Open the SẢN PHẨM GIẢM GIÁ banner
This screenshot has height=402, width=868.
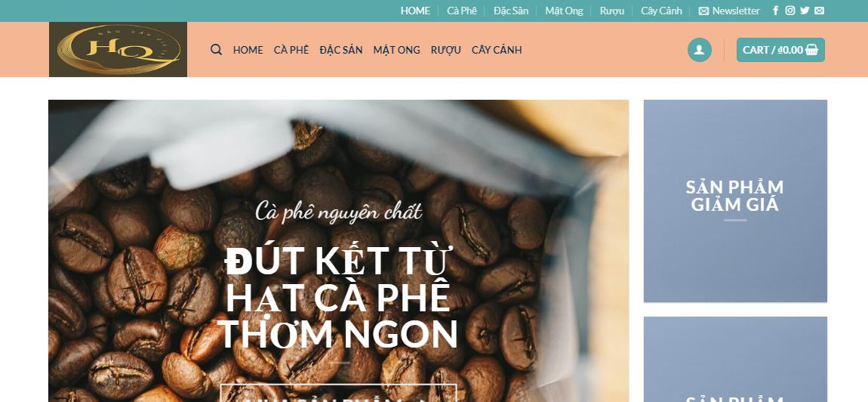(x=735, y=201)
